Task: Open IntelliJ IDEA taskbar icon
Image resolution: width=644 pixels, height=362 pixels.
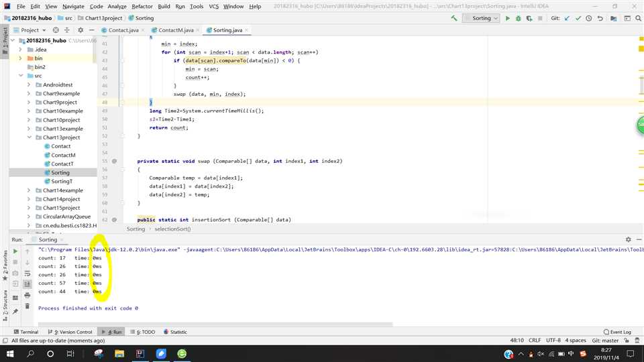Action: point(140,354)
